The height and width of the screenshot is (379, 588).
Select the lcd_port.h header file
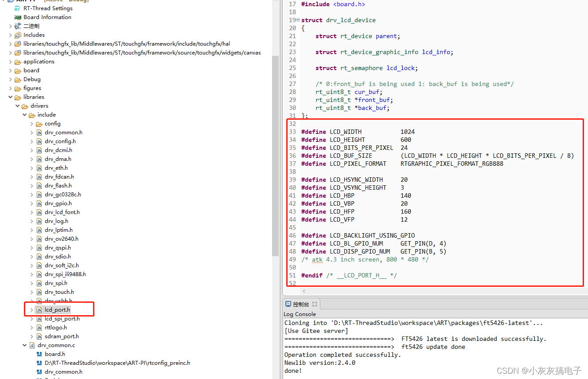click(x=57, y=310)
